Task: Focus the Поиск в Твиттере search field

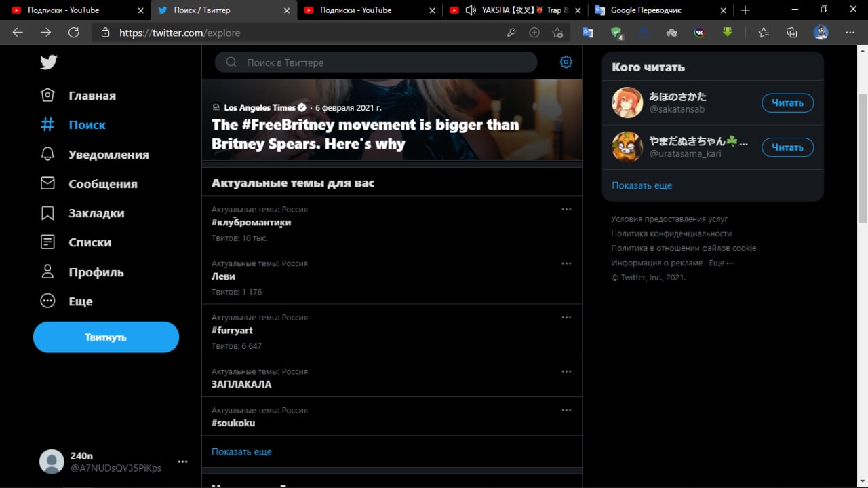Action: point(376,62)
